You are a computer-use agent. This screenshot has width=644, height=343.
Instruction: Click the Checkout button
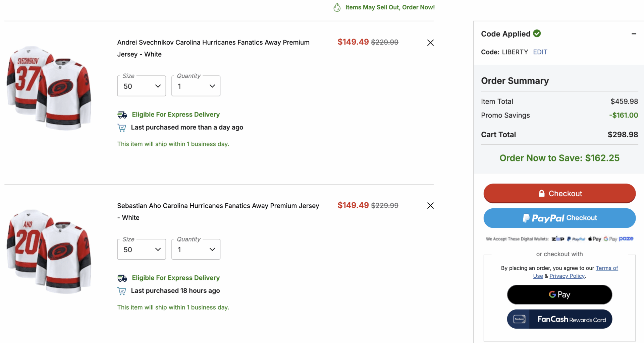point(559,193)
